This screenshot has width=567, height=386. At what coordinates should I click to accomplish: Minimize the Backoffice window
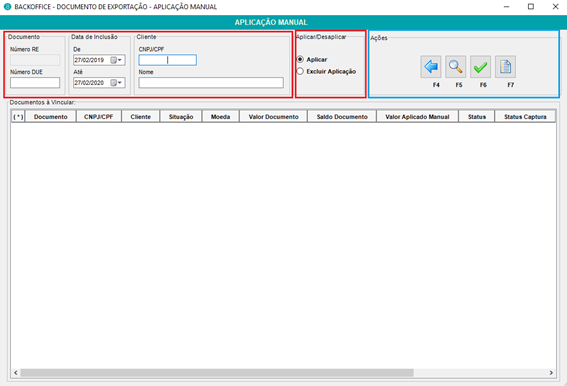(x=506, y=7)
